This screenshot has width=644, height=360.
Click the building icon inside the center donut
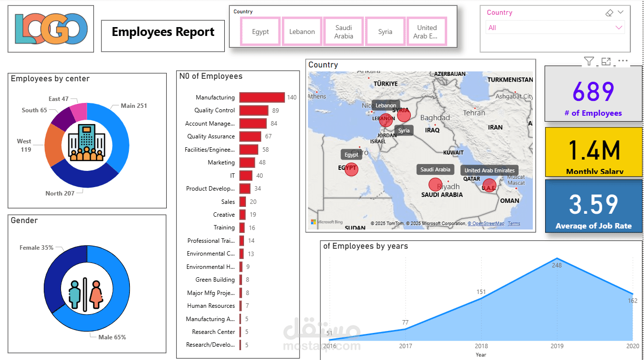87,143
